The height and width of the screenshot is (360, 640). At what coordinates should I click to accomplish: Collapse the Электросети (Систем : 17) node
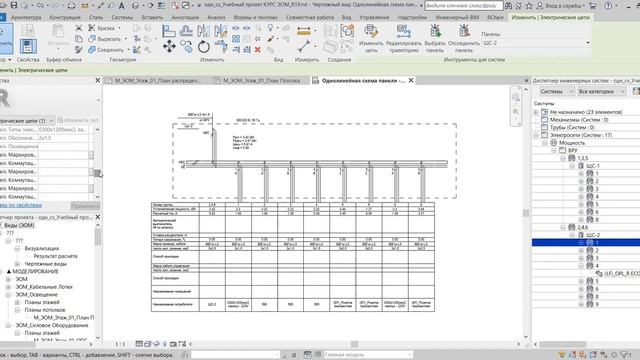pyautogui.click(x=536, y=135)
